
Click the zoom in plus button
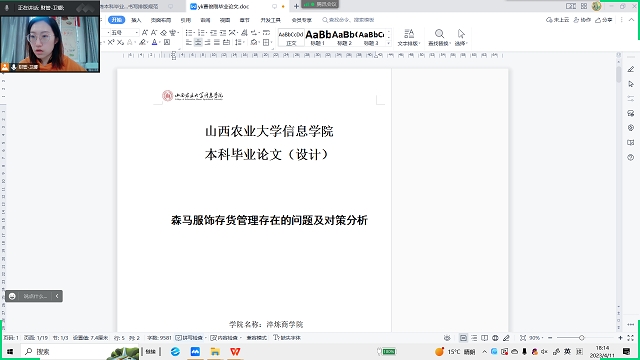click(620, 338)
